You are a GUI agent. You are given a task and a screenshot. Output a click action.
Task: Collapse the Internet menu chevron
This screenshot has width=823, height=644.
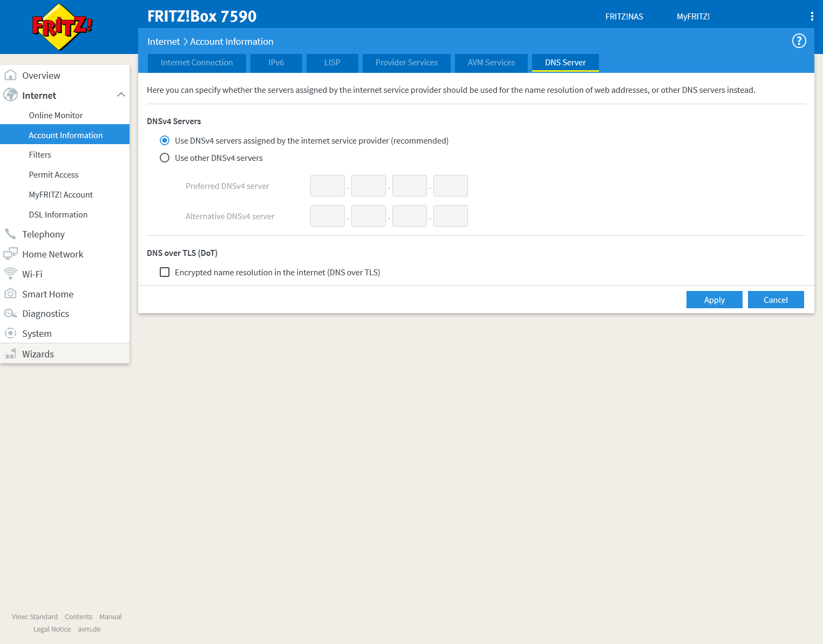[x=121, y=95]
